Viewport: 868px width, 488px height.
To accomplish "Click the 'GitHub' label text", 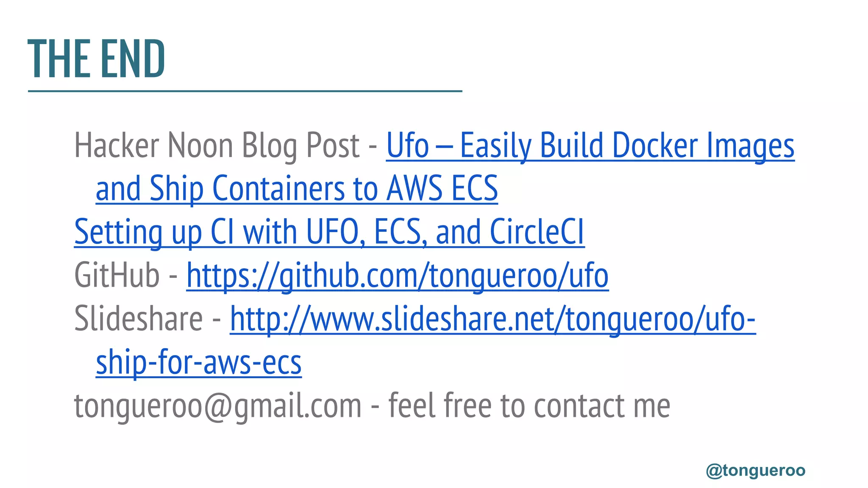I will [117, 275].
